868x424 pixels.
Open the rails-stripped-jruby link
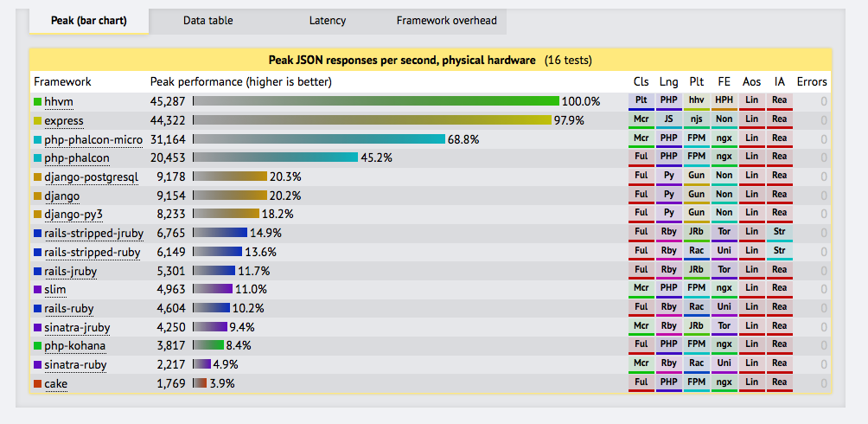[94, 233]
